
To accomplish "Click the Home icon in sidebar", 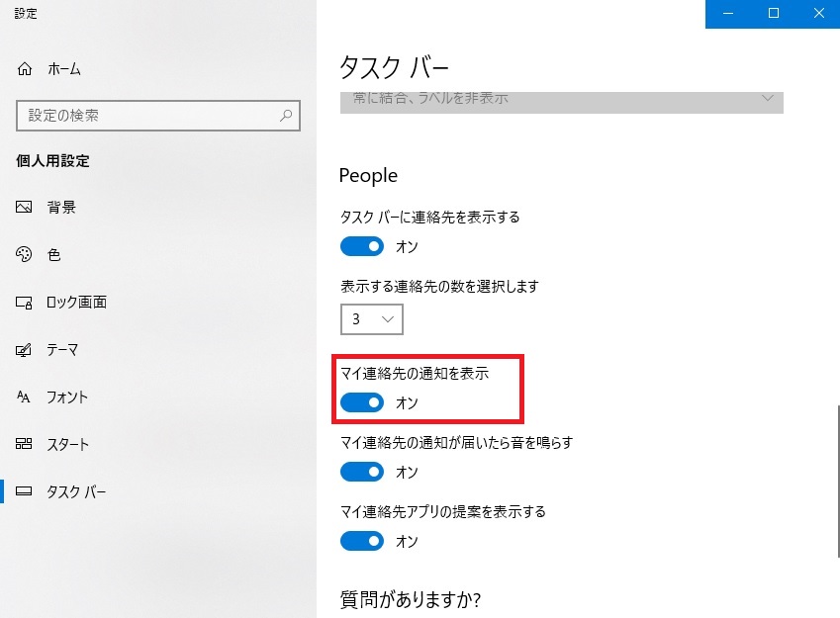I will 25,69.
